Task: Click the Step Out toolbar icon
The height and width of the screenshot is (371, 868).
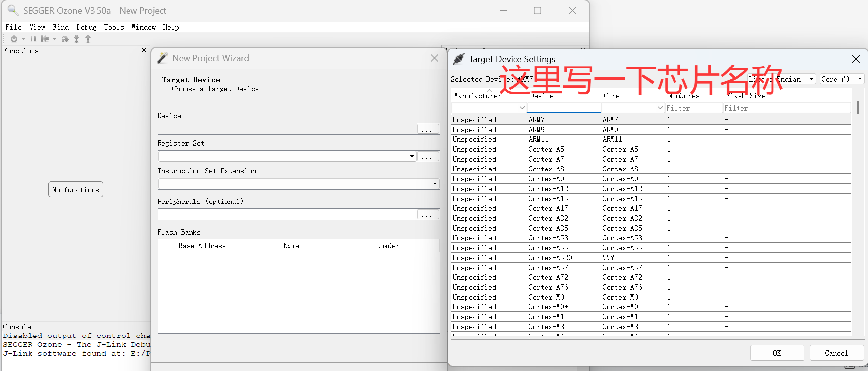Action: click(x=88, y=39)
